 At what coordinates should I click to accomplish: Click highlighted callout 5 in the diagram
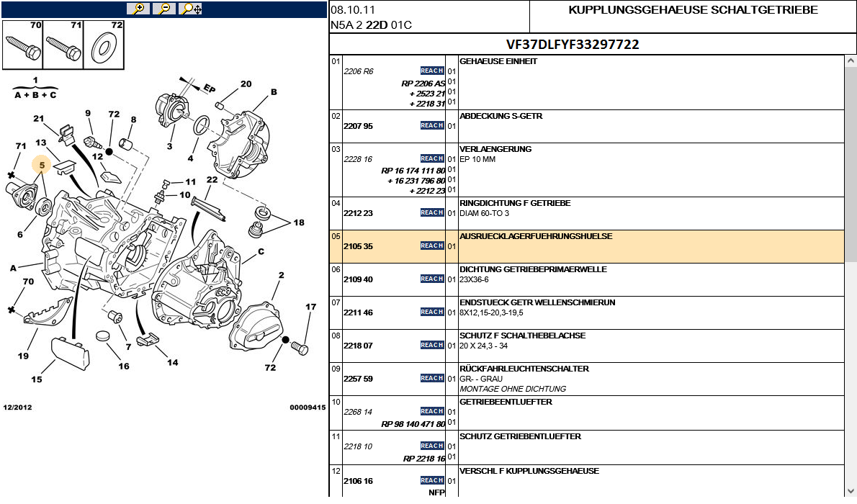pyautogui.click(x=42, y=165)
